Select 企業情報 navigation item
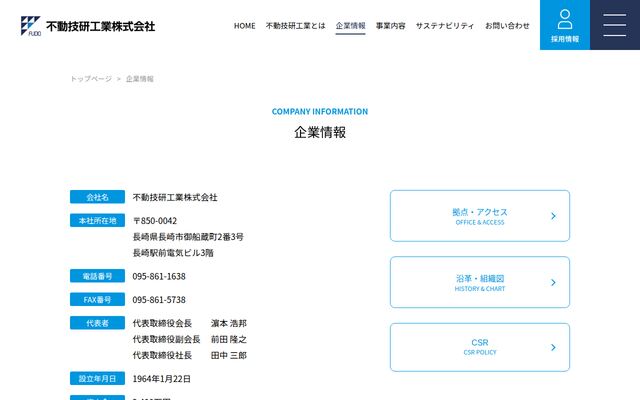The width and height of the screenshot is (640, 400). click(x=350, y=26)
